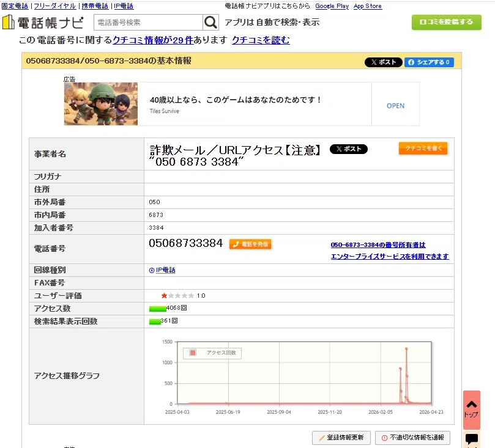Open the App Store link
Image resolution: width=495 pixels, height=448 pixels.
pos(368,6)
